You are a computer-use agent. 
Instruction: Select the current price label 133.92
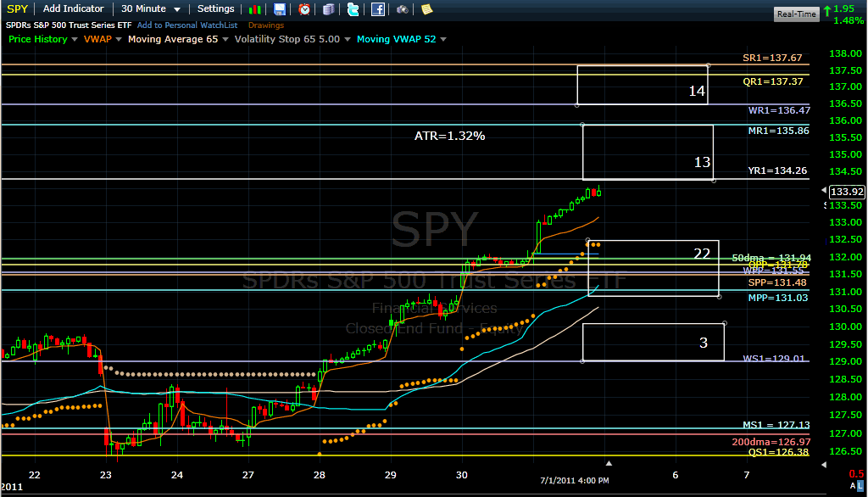click(847, 192)
